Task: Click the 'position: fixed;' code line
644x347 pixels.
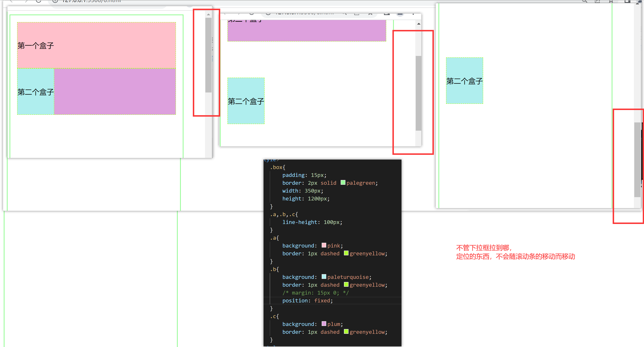Action: [x=307, y=301]
